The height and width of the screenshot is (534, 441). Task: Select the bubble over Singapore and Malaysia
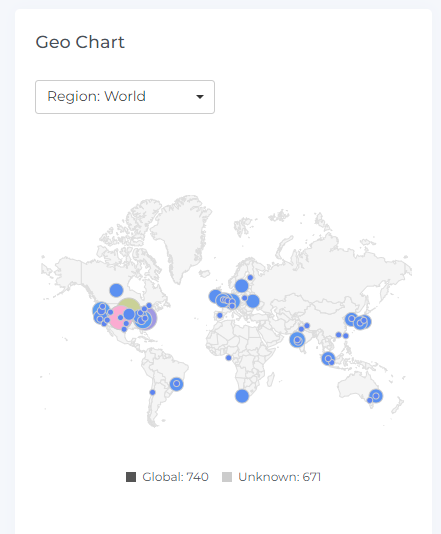coord(328,359)
